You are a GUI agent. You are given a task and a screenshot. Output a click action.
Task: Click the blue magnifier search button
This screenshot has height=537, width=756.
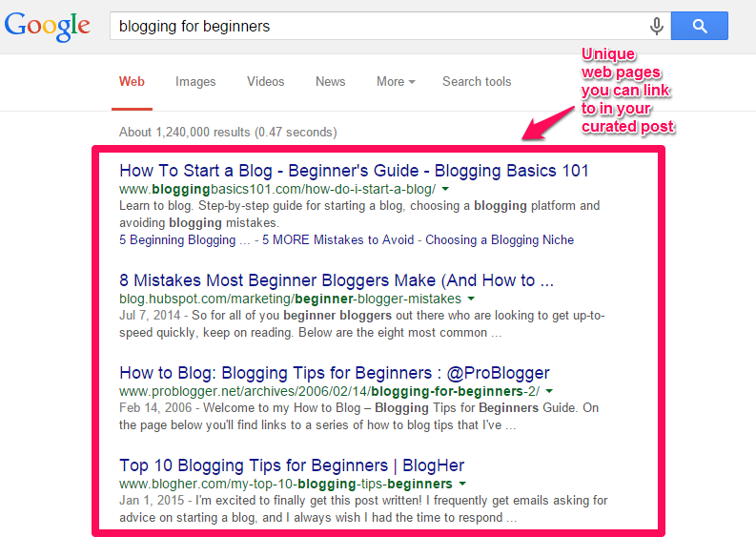(x=700, y=26)
